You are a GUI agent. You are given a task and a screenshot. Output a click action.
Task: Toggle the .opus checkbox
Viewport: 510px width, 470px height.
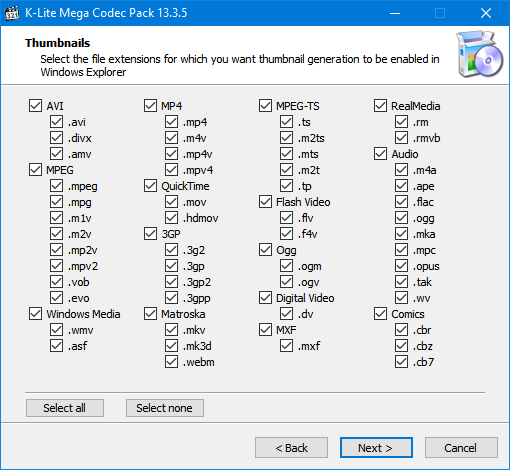[401, 266]
